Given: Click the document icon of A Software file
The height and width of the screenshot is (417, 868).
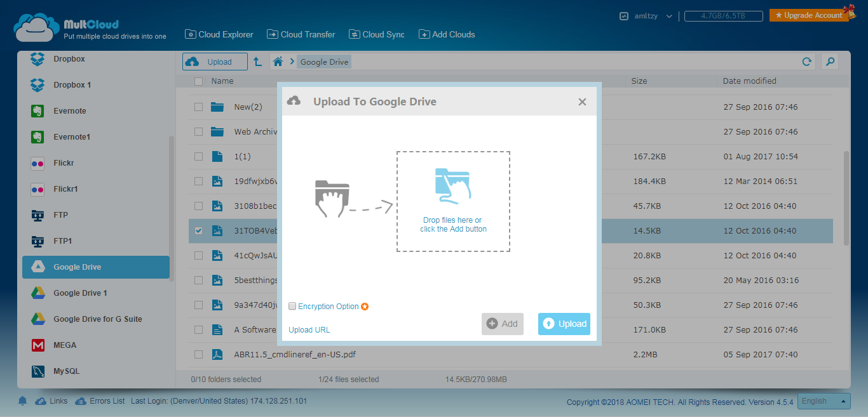Looking at the screenshot, I should point(217,330).
